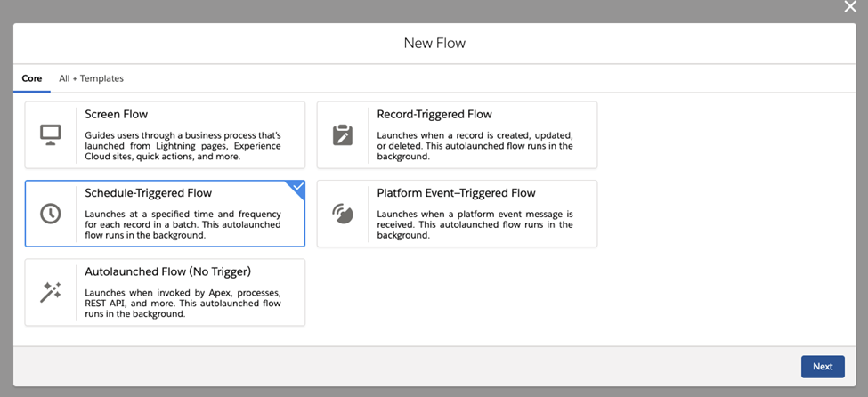
Task: Close the New Flow dialog with X
Action: pos(849,6)
